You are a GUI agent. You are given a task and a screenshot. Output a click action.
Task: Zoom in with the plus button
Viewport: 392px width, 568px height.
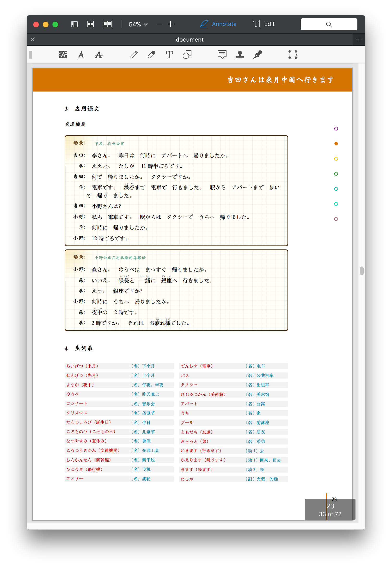[x=171, y=24]
